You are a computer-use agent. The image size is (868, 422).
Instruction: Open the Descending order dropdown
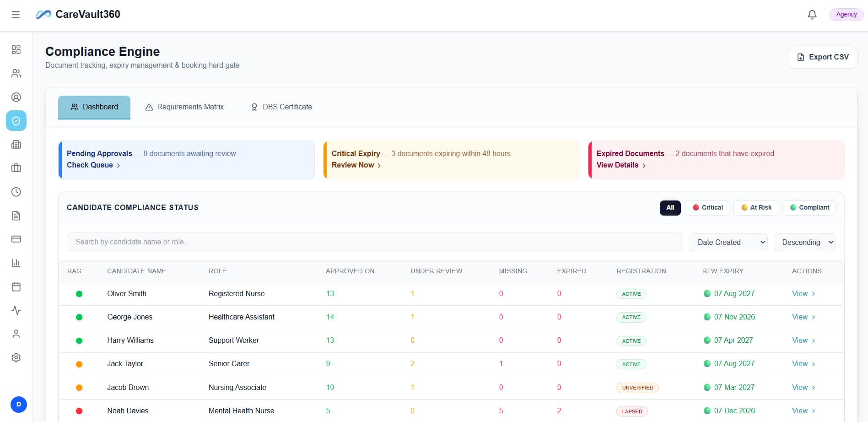(805, 242)
